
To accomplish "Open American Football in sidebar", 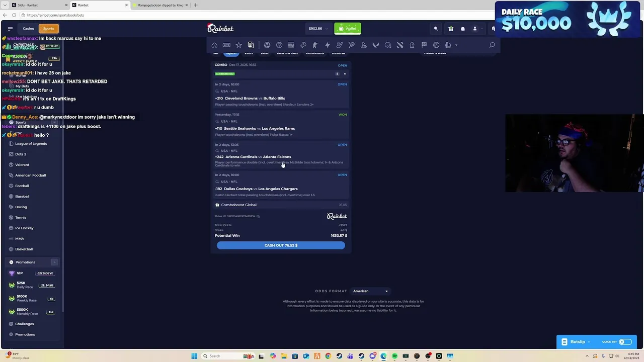I will coord(30,175).
